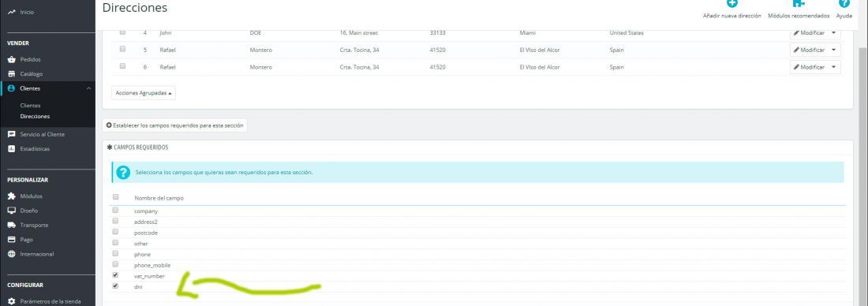Toggle checkbox for address row 5
The height and width of the screenshot is (306, 868).
coord(122,49)
